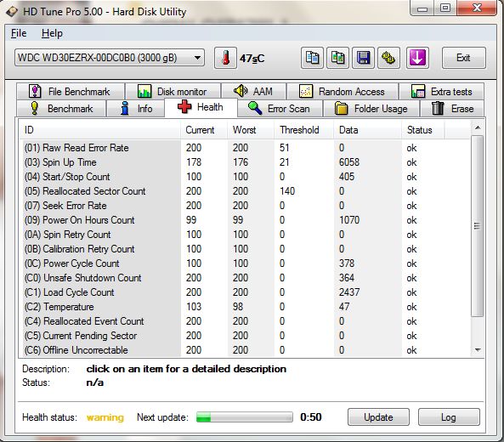Open the Help menu
The width and height of the screenshot is (504, 442).
point(52,33)
